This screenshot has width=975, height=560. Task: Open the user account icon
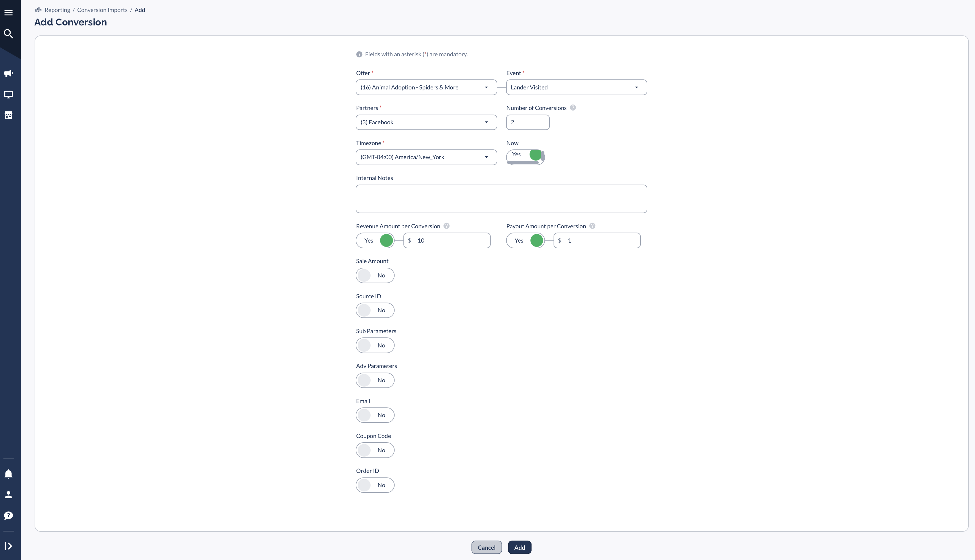9,495
